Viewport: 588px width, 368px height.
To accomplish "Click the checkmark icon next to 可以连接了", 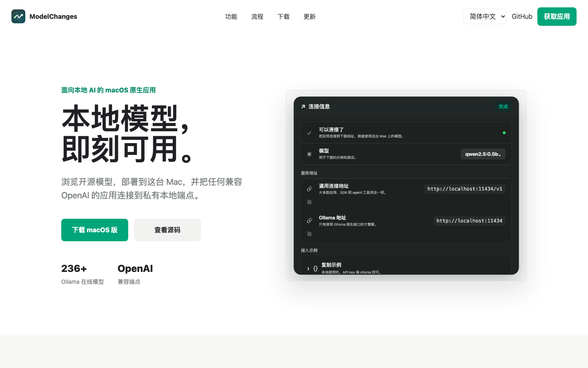I will pyautogui.click(x=309, y=133).
